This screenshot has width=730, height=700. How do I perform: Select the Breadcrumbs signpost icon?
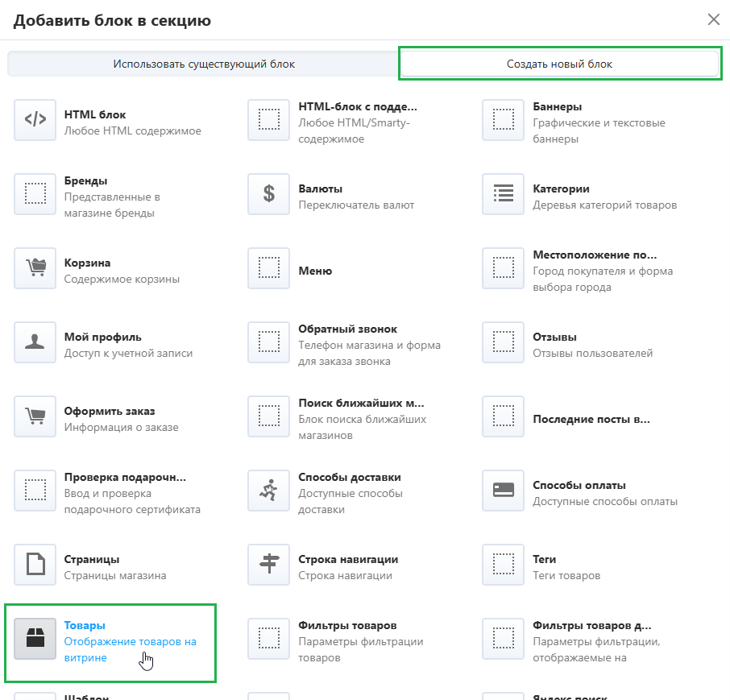[x=269, y=565]
